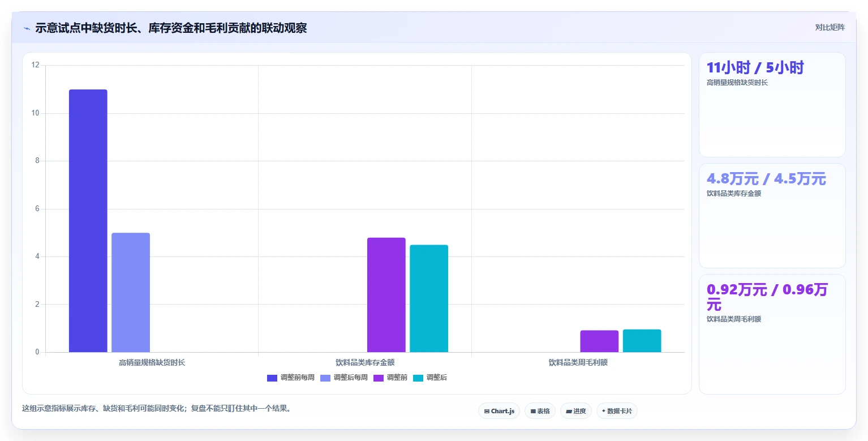Click the purple 4.8 库存金额 bar

386,295
